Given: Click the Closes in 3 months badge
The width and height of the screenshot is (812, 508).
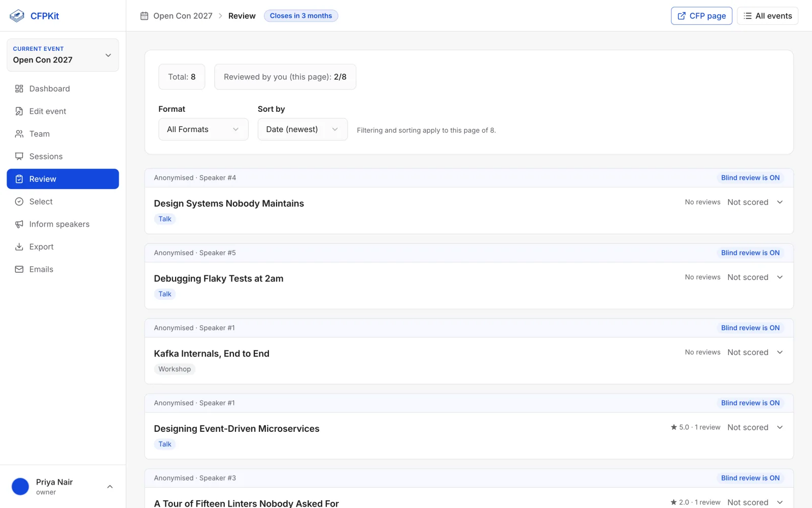Looking at the screenshot, I should click(301, 16).
